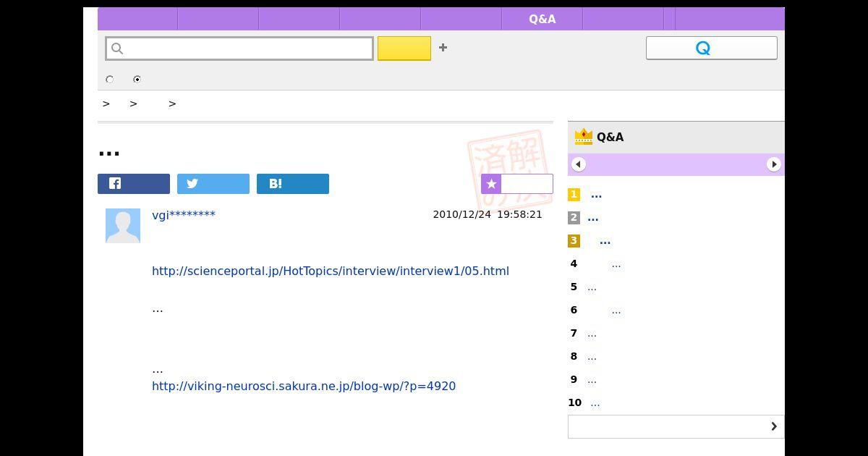
Task: Click the crown icon in ranking header
Action: 583,136
